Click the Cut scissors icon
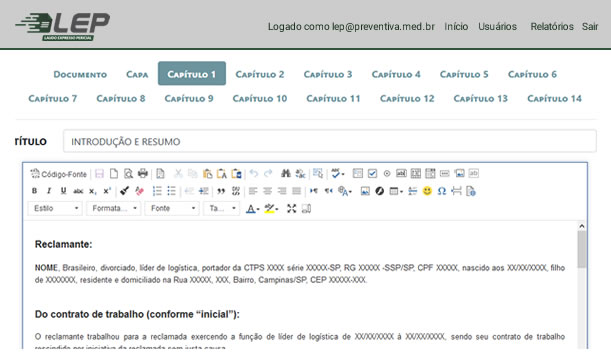The height and width of the screenshot is (364, 611). coord(178,173)
